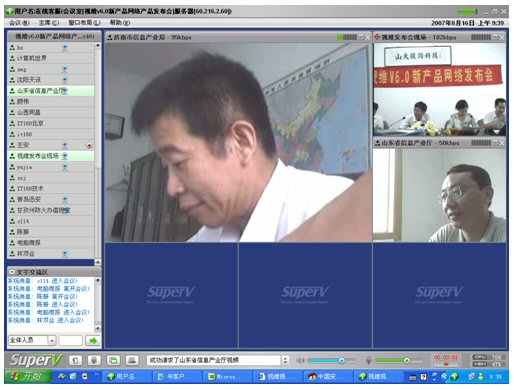Screen dimensions: 514x390
Task: Click the microphone icon button beside headphone
Action: (94, 360)
